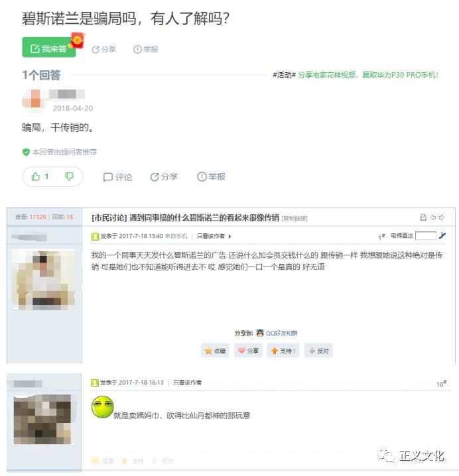The image size is (459, 476).
Task: Expand the 只看该作者 arrow on first post
Action: click(229, 236)
